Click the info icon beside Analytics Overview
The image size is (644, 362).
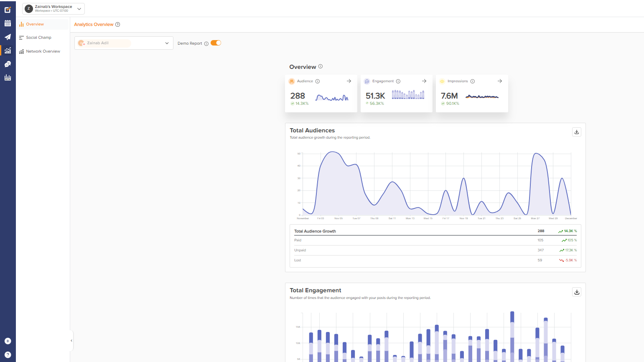coord(117,24)
